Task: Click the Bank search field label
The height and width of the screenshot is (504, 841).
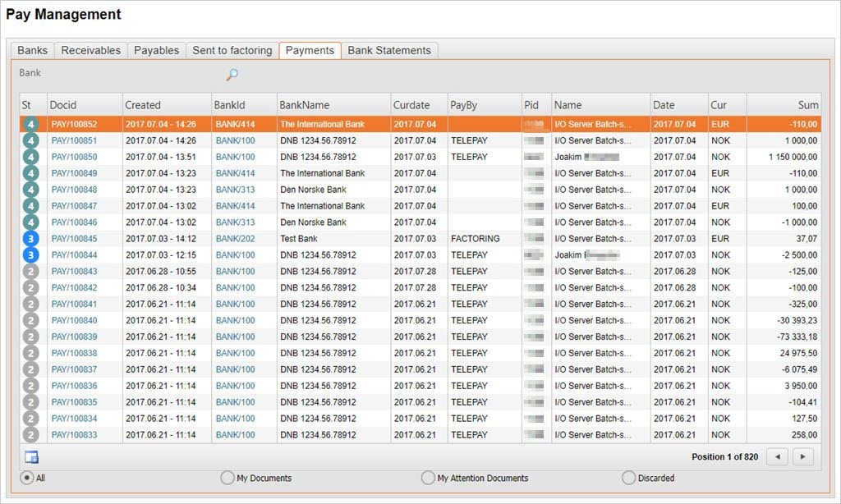Action: pyautogui.click(x=30, y=73)
